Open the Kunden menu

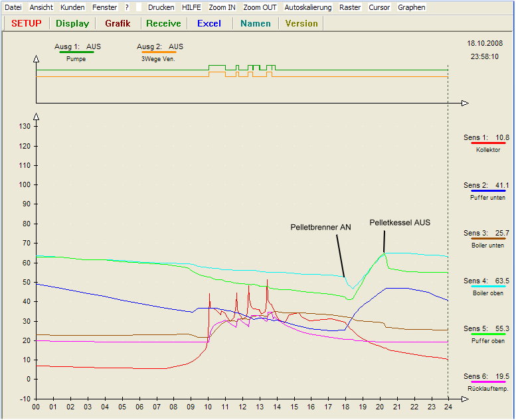point(72,7)
